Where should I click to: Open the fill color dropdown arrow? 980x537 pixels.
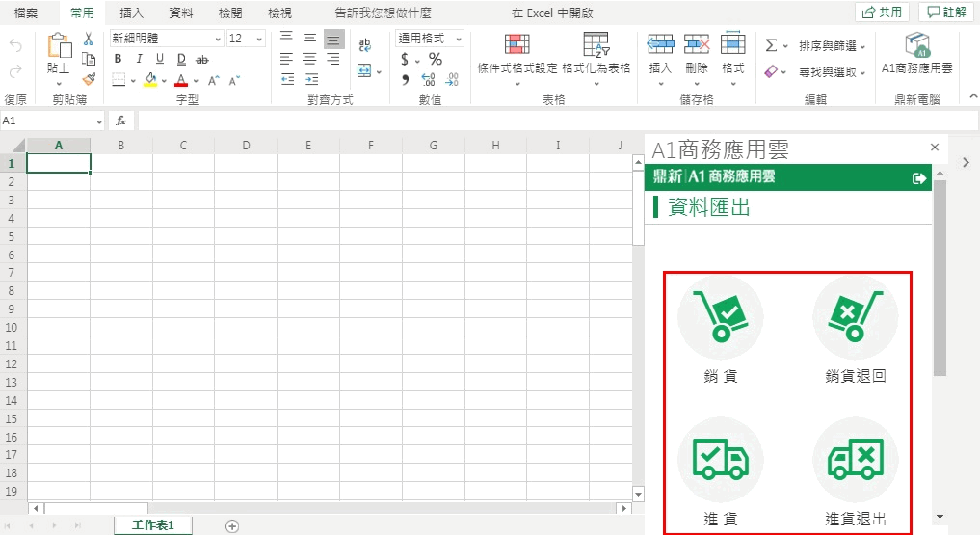[164, 81]
